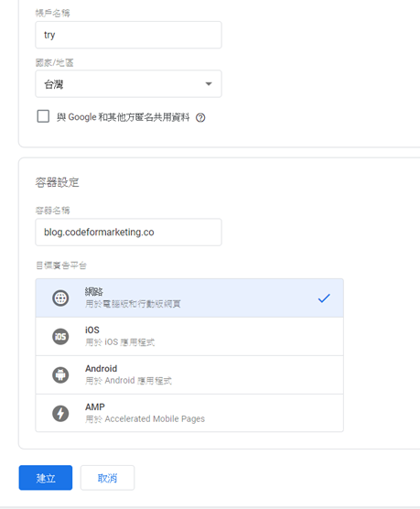The height and width of the screenshot is (509, 420).
Task: Open the 台灣 country selector
Action: 128,83
